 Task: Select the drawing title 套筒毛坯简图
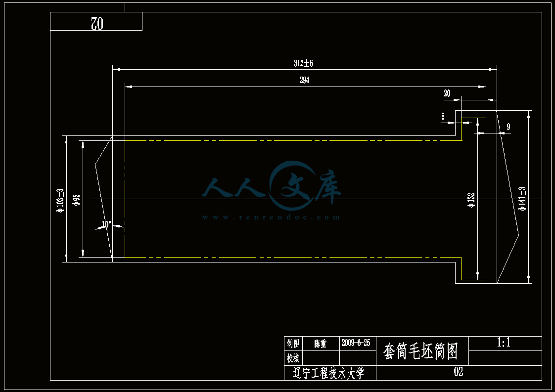(x=421, y=351)
